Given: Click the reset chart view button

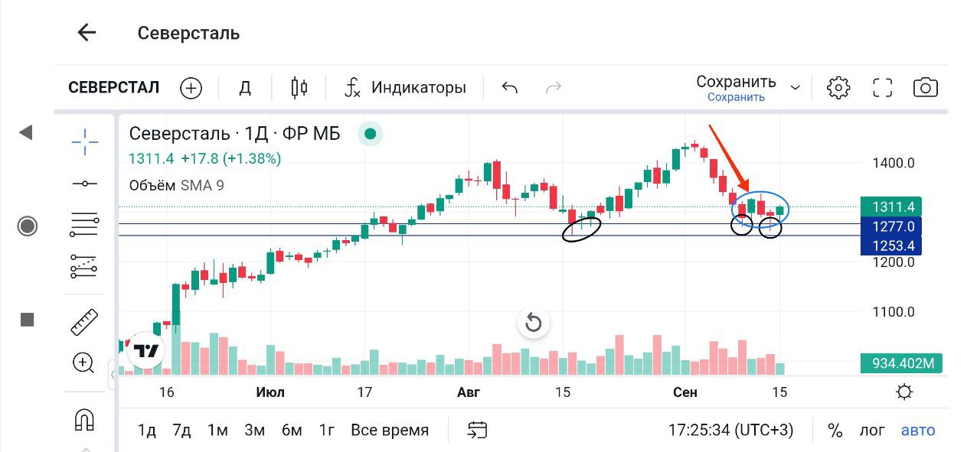Looking at the screenshot, I should [534, 323].
